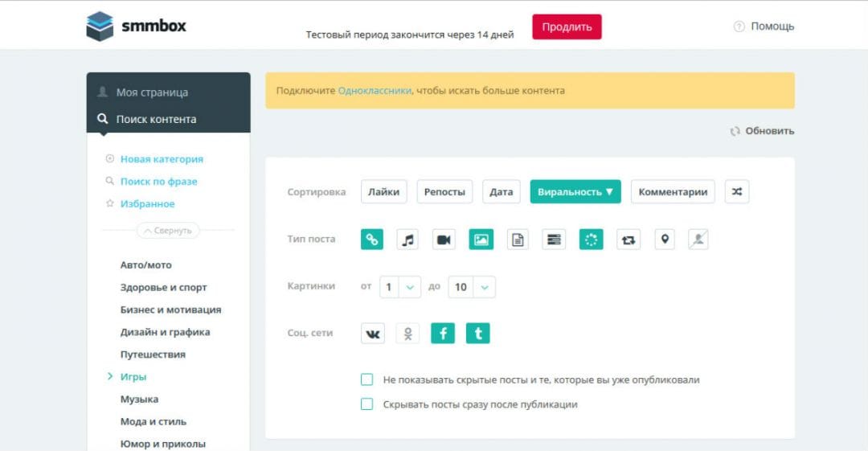Toggle video camera post type filter
The height and width of the screenshot is (451, 868).
(444, 240)
